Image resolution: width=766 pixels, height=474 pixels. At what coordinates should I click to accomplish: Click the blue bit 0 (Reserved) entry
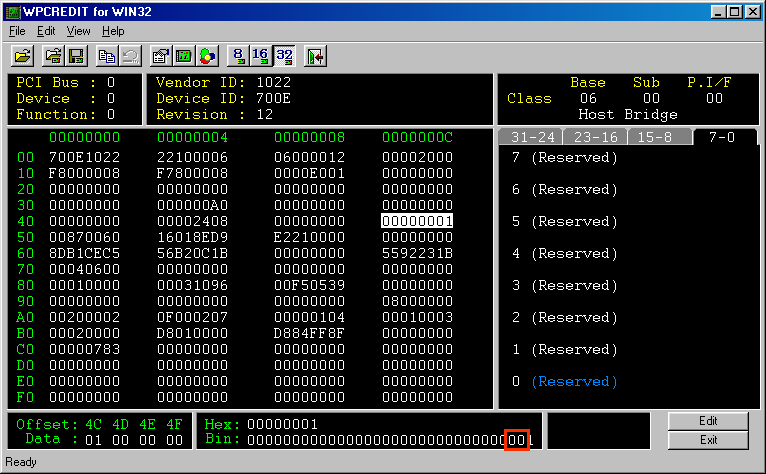(574, 381)
